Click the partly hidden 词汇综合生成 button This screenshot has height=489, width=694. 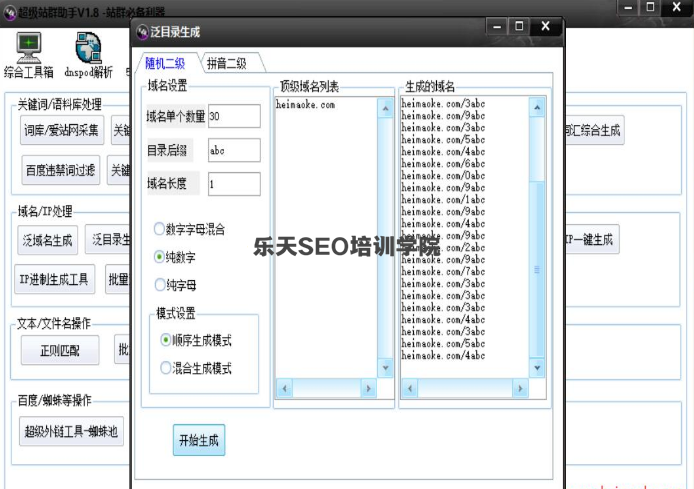point(594,130)
